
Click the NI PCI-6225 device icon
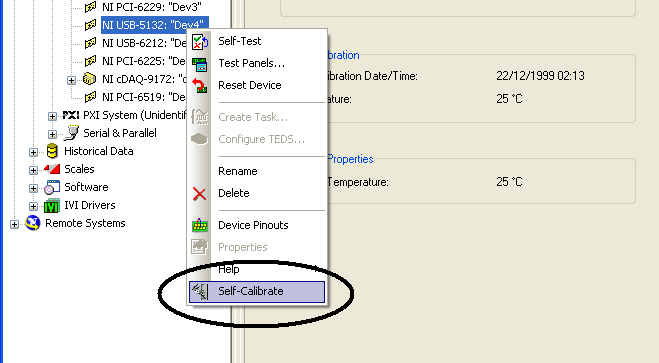pos(90,61)
